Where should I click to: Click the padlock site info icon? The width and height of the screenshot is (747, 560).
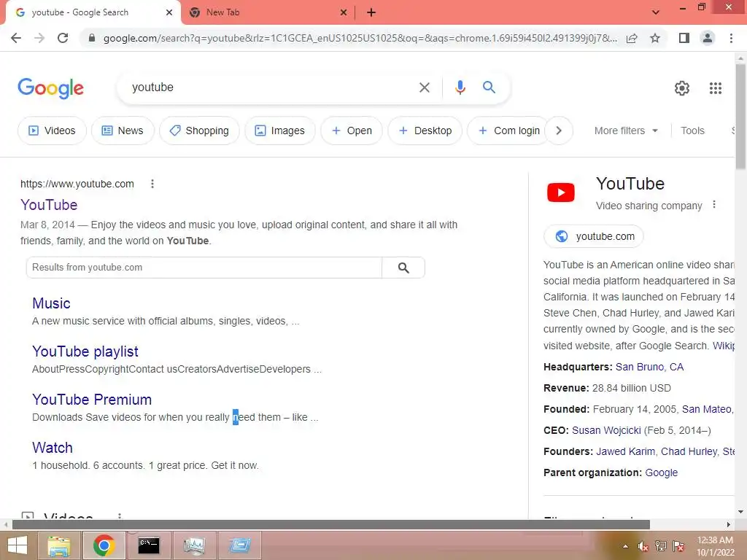tap(92, 38)
